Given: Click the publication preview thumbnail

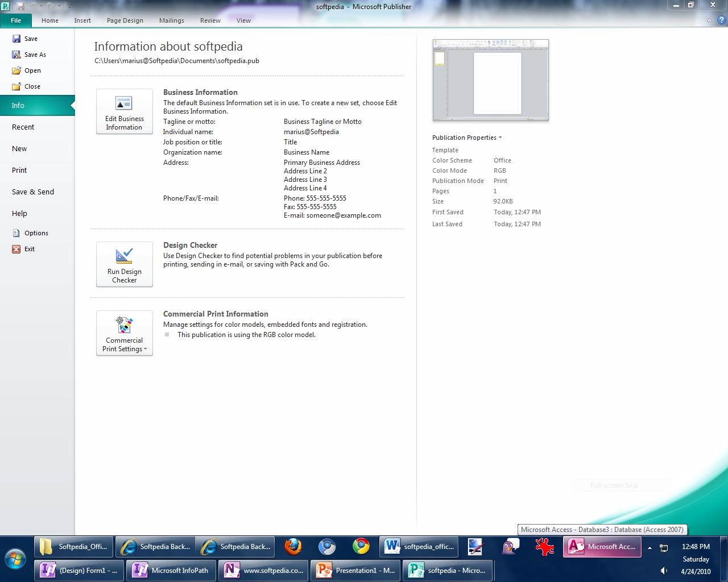Looking at the screenshot, I should point(491,80).
